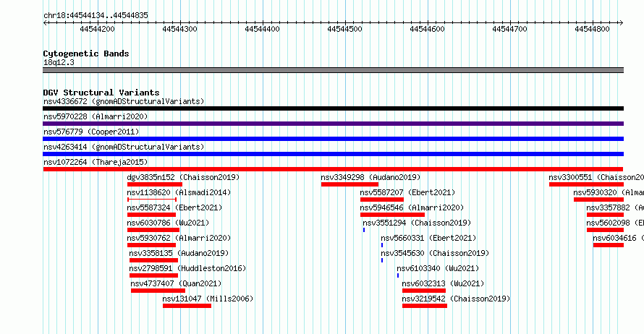Open nsv3545630 (Chaisson2019) variant
This screenshot has width=644, height=334.
[x=435, y=253]
